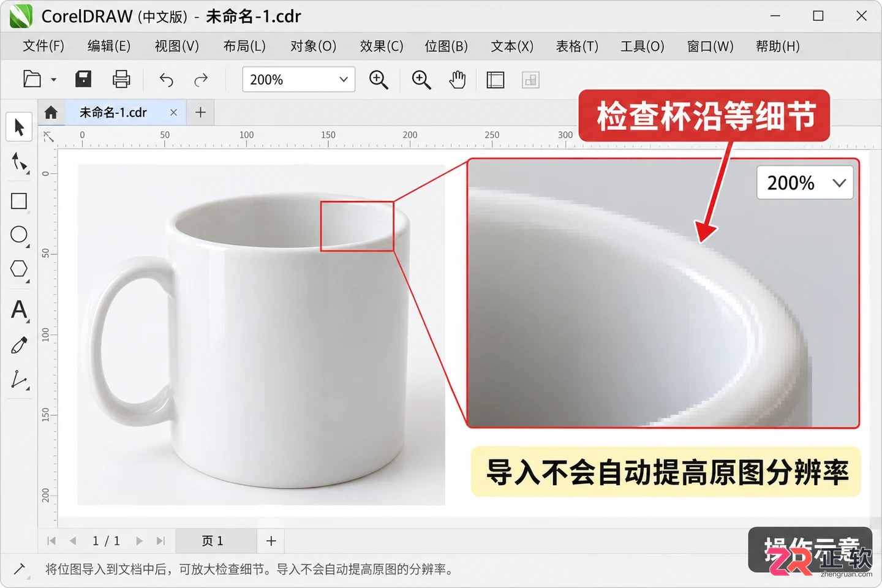The height and width of the screenshot is (588, 882).
Task: Pick the Ellipse tool
Action: coord(19,235)
